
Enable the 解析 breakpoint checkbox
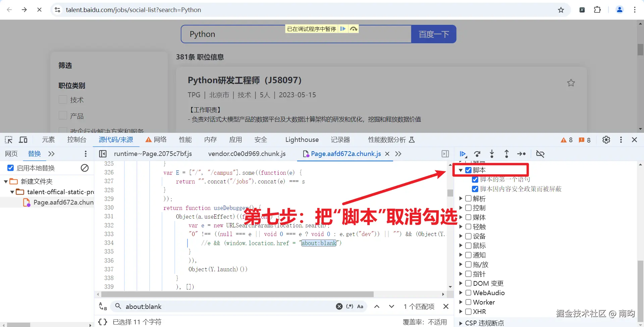[x=468, y=199]
